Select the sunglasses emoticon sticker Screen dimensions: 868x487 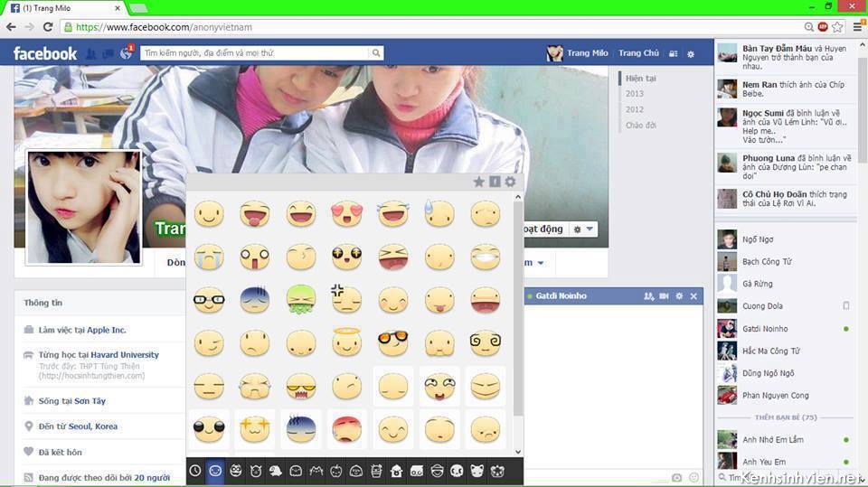(393, 342)
